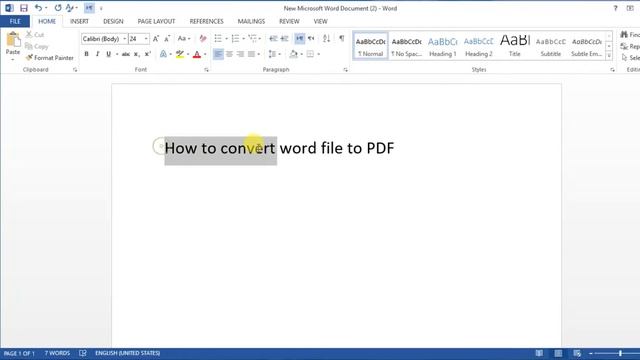Apply the Title style
Viewport: 640px width, 360px height.
(515, 47)
